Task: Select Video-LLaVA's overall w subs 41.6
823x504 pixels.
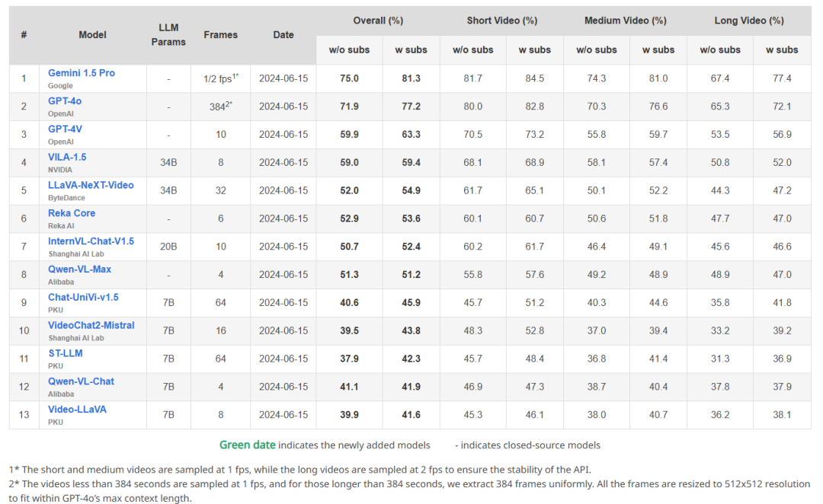Action: tap(411, 415)
